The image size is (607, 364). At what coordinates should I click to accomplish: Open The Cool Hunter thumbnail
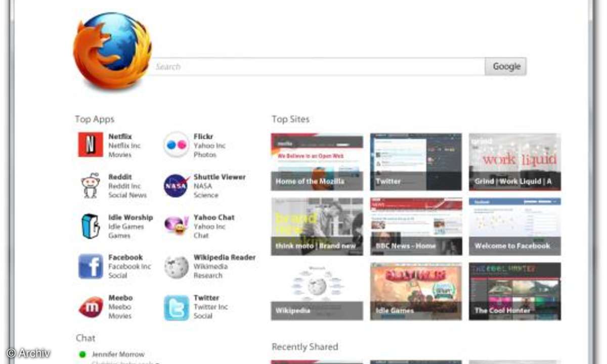(x=515, y=291)
